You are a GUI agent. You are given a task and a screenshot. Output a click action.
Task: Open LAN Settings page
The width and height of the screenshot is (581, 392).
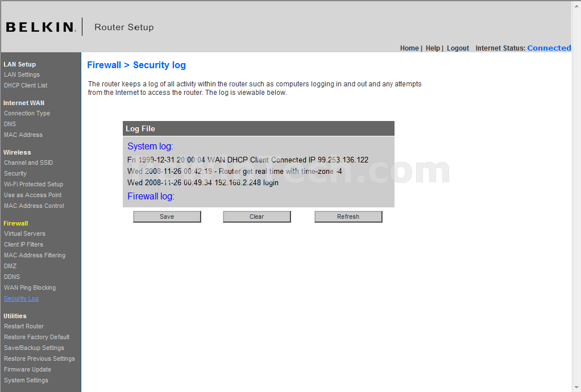(22, 74)
